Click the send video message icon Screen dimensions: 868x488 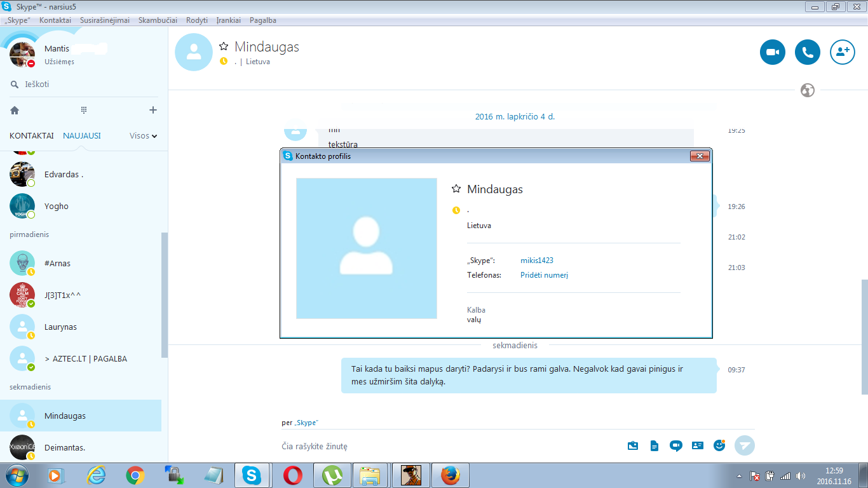point(676,446)
